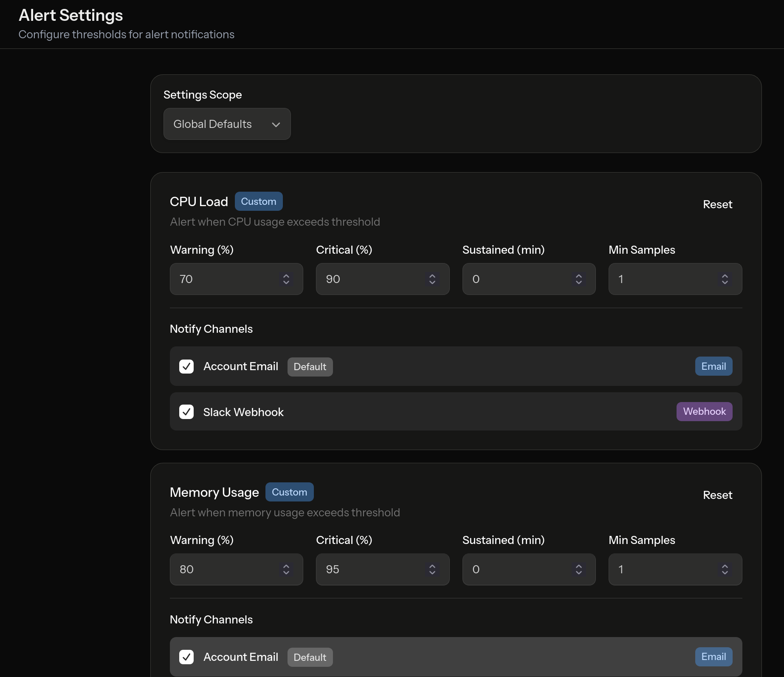This screenshot has width=784, height=677.
Task: Click stepper arrows on CPU Sustained field
Action: coord(578,279)
